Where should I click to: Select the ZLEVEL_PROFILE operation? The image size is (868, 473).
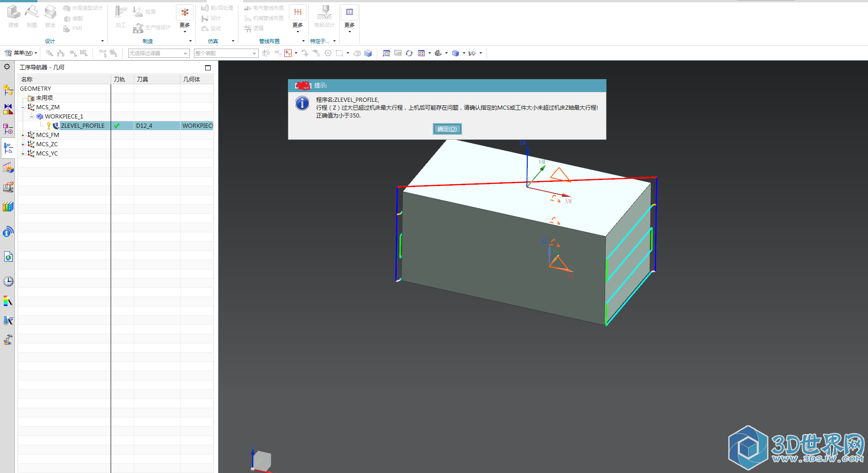[x=82, y=126]
